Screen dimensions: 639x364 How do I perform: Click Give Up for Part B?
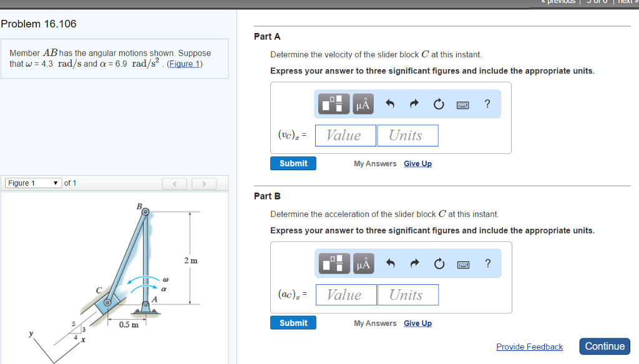[x=417, y=323]
